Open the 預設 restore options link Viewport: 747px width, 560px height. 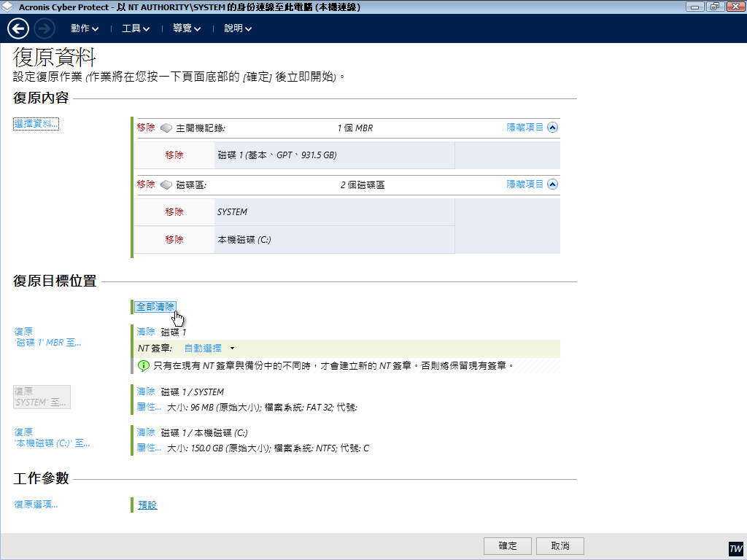coord(147,505)
